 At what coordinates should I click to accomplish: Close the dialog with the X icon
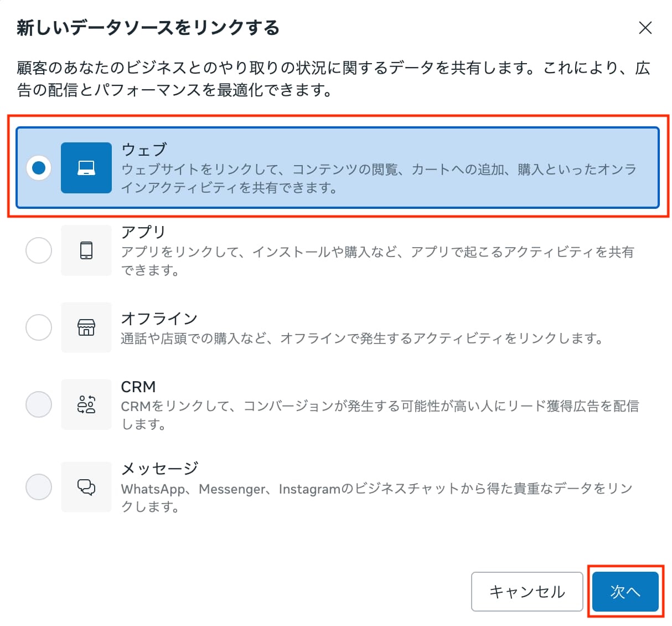point(645,28)
